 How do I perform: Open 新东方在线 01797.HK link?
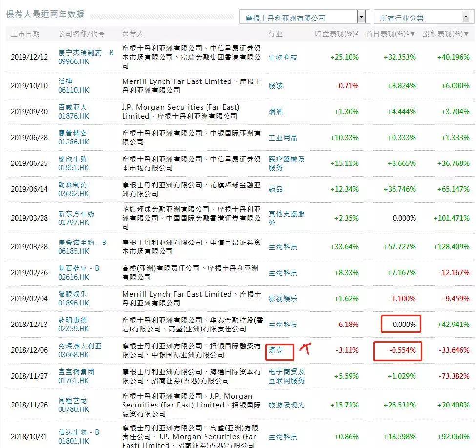tap(76, 218)
